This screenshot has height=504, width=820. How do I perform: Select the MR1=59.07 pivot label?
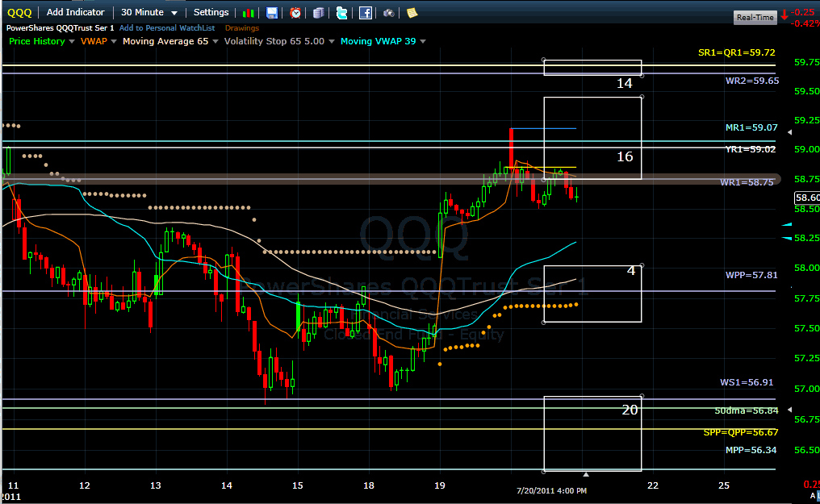tap(751, 127)
